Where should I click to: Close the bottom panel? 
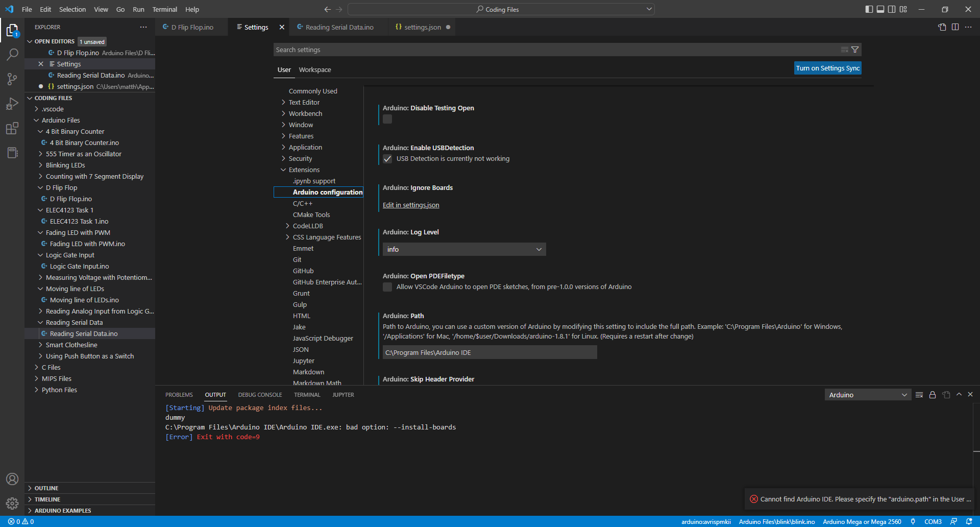coord(970,394)
